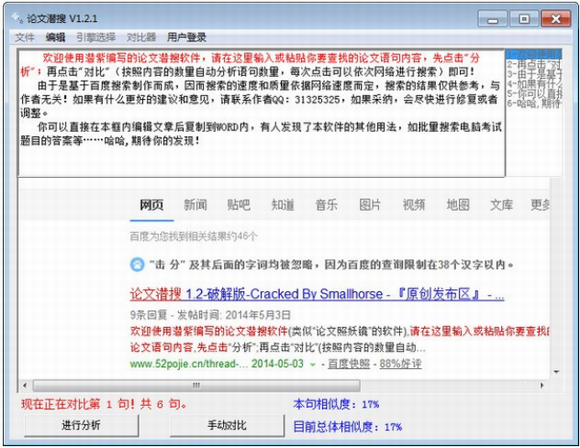
Task: Select sentence 2 in the sentence list
Action: pyautogui.click(x=534, y=65)
